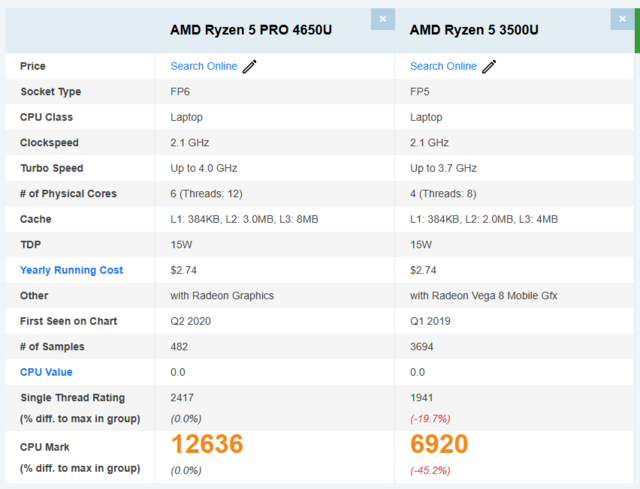
Task: Edit price pencil icon for Ryzen 5 3500U
Action: [x=489, y=67]
